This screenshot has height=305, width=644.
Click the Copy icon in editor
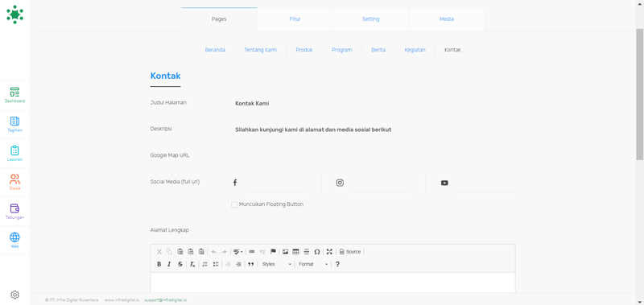169,252
